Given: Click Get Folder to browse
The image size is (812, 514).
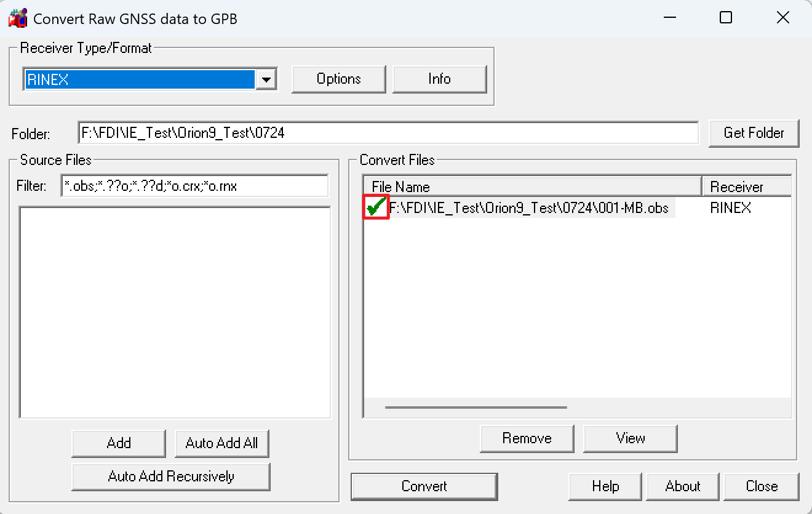Looking at the screenshot, I should pyautogui.click(x=754, y=133).
